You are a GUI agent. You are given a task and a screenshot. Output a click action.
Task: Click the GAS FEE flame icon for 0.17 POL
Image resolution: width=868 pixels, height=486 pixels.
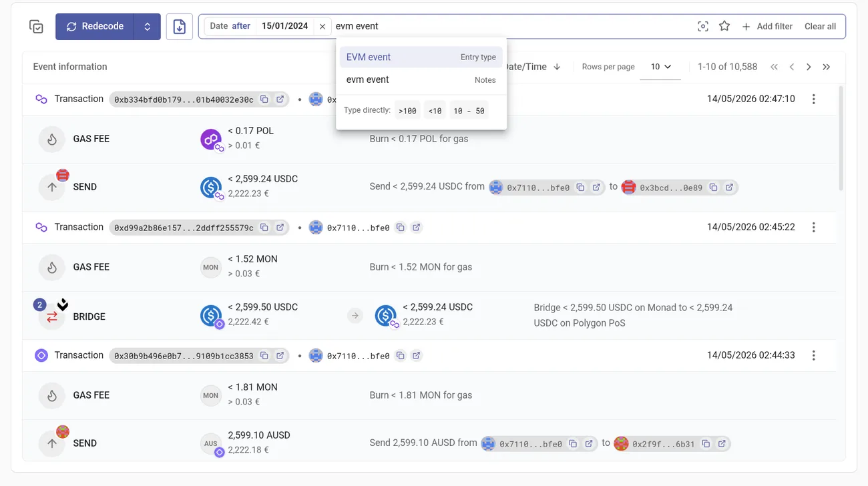(x=52, y=139)
